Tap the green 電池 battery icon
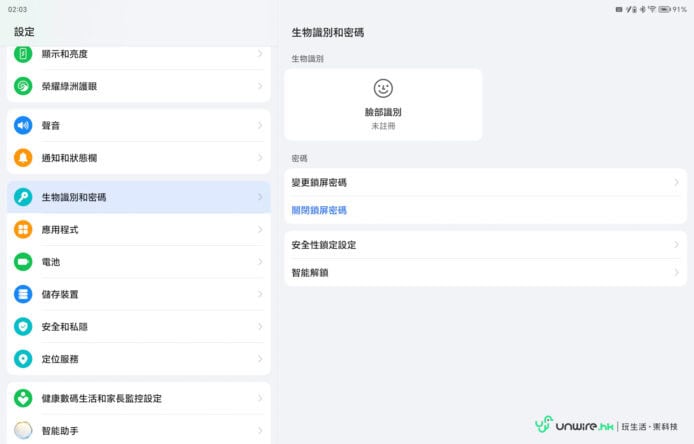Screen dimensions: 694x444 tap(23, 262)
